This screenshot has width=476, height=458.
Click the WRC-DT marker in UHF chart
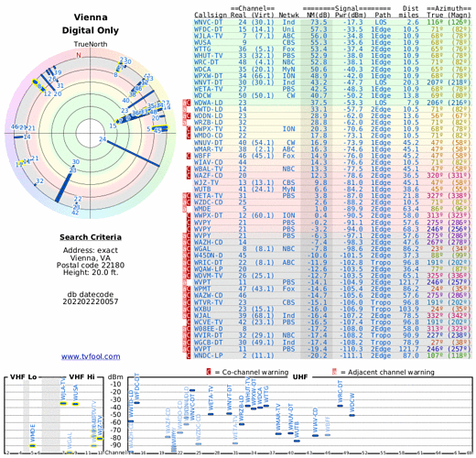coord(340,406)
